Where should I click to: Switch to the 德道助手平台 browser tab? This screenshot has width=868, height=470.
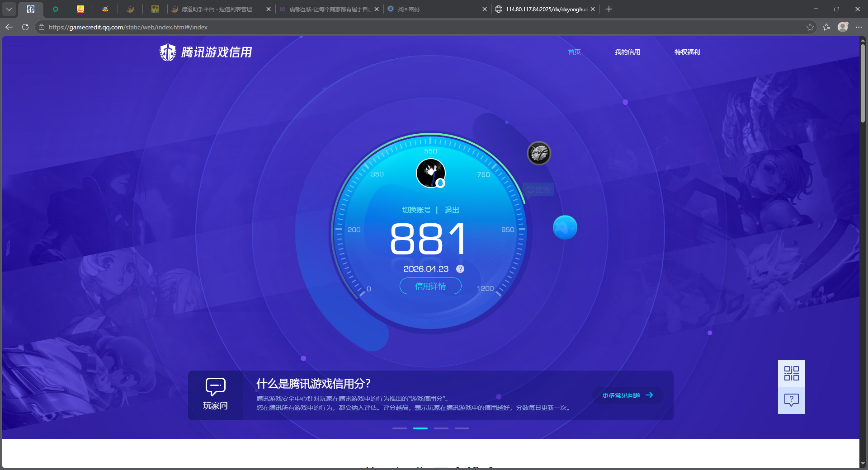[217, 9]
